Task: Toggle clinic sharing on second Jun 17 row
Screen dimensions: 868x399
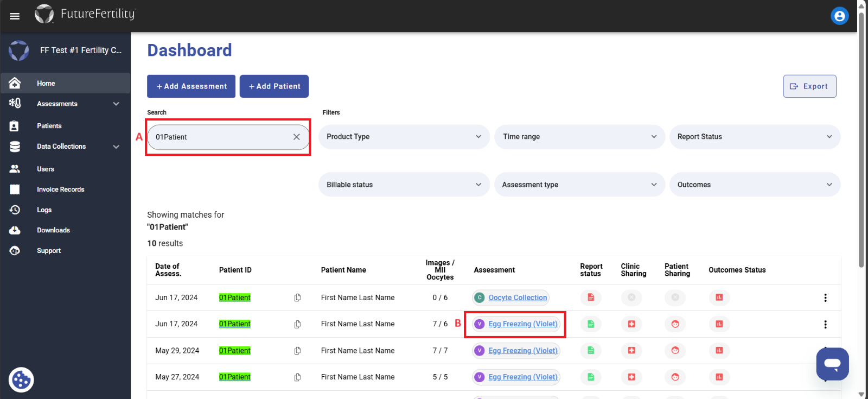Action: tap(631, 324)
